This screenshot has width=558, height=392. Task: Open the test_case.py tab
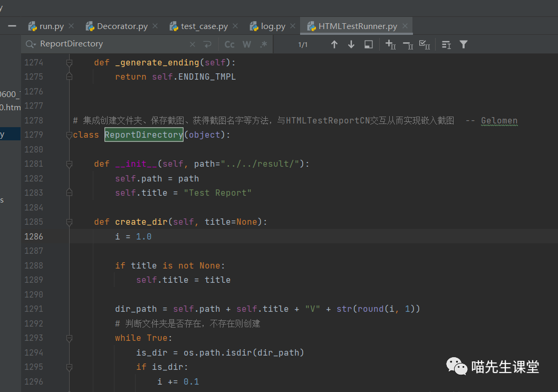[x=199, y=26]
